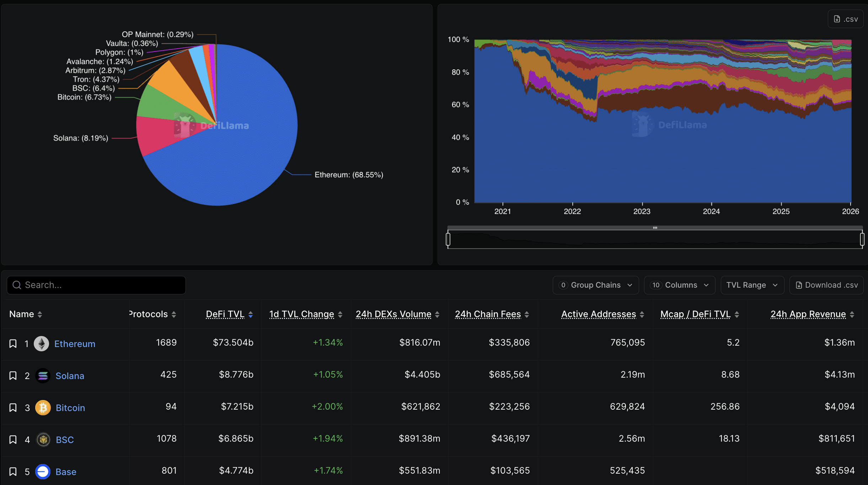Click the Base logo icon
The width and height of the screenshot is (868, 485).
(43, 471)
